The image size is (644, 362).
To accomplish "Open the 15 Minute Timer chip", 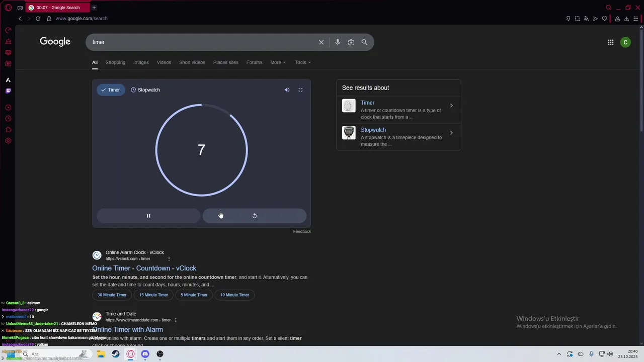I will tap(153, 295).
